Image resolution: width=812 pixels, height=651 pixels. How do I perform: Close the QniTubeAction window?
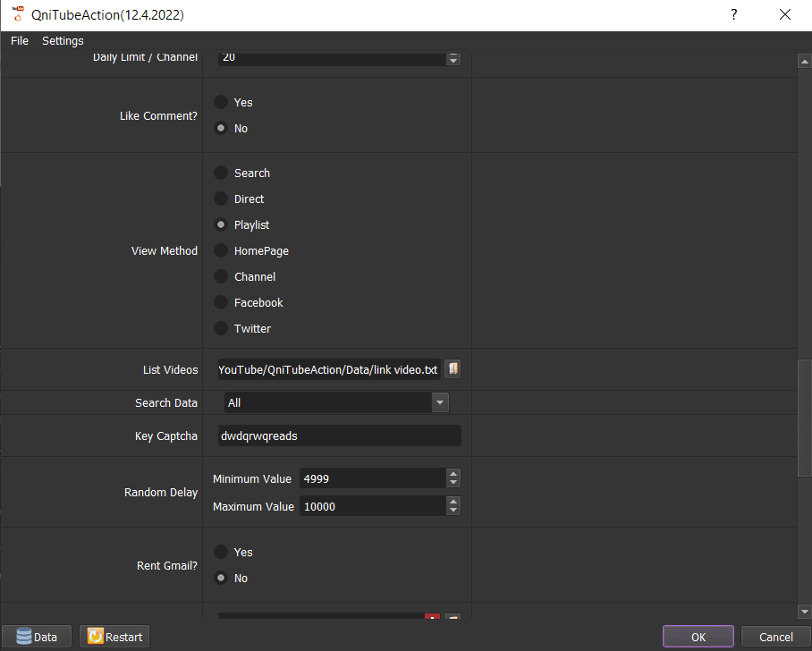click(785, 14)
